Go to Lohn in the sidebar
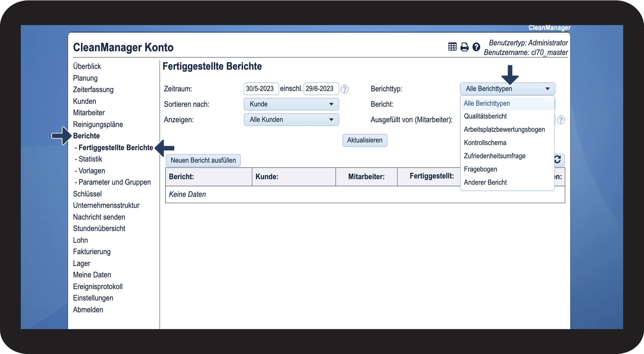The image size is (644, 354). point(81,240)
